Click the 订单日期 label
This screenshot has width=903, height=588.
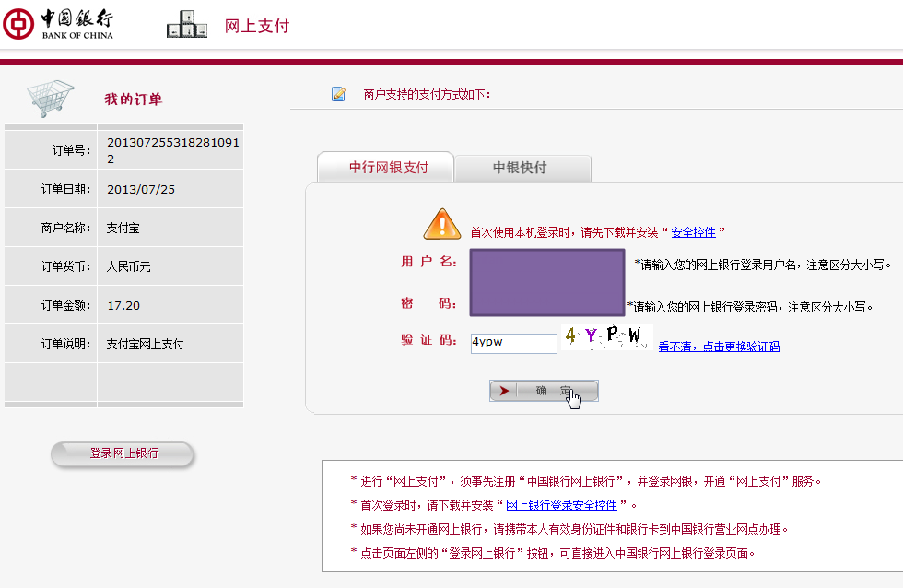tap(65, 190)
